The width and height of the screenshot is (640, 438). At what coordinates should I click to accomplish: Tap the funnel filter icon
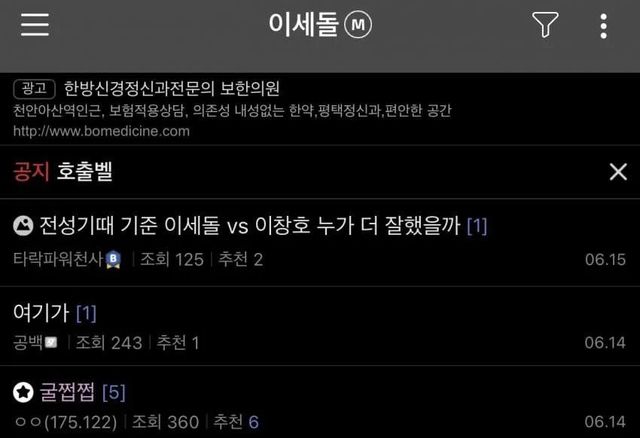[x=545, y=24]
